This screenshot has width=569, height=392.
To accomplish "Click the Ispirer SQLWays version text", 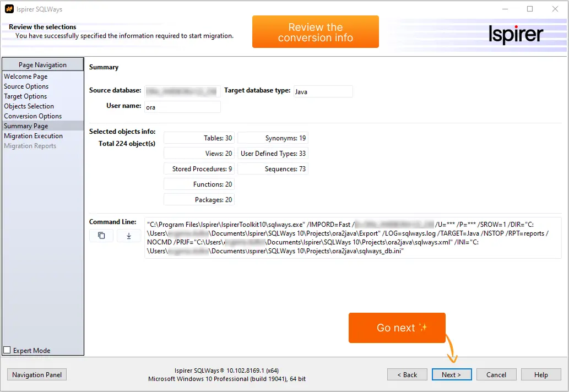I will [226, 371].
